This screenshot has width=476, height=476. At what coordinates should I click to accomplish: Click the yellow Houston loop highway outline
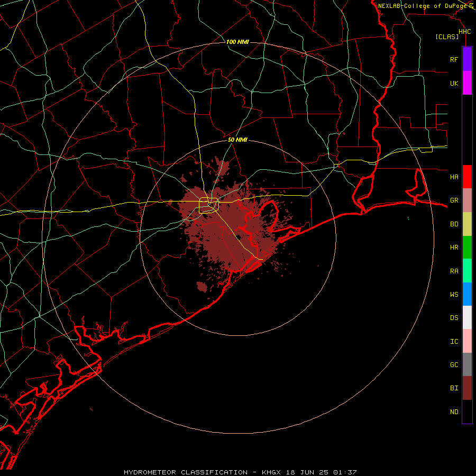(x=209, y=206)
